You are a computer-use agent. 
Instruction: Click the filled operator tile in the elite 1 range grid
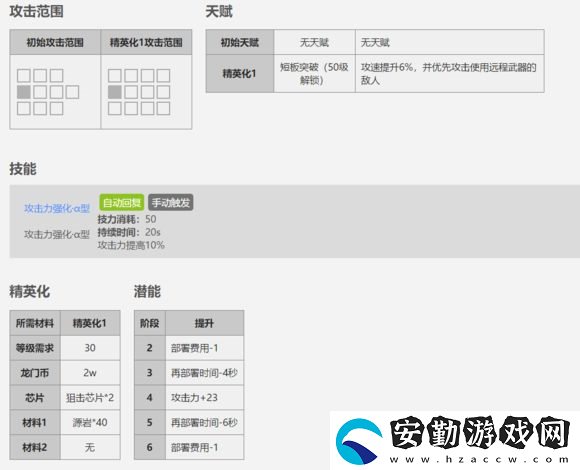(115, 92)
